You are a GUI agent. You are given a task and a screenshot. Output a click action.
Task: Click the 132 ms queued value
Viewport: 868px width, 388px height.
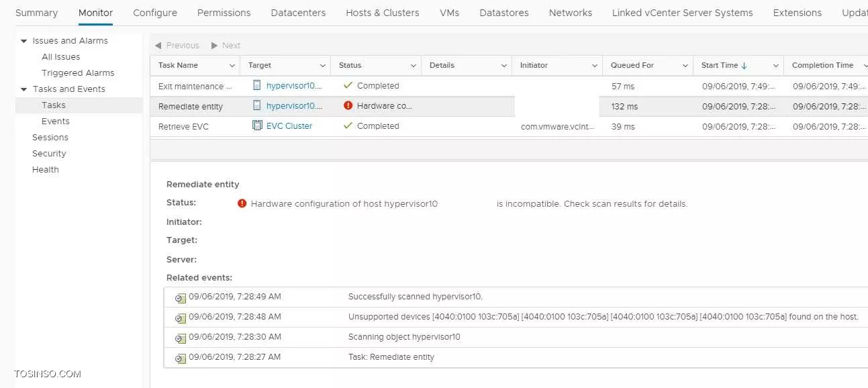(624, 107)
